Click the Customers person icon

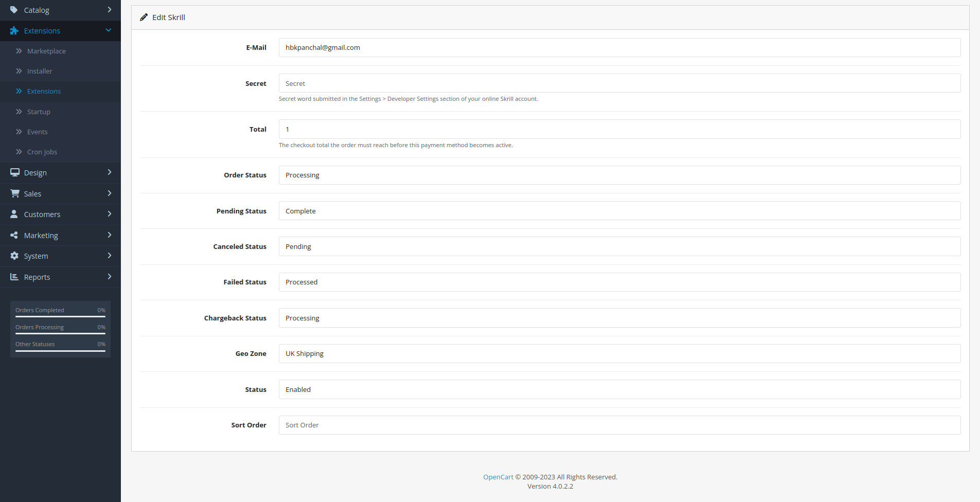[x=14, y=214]
